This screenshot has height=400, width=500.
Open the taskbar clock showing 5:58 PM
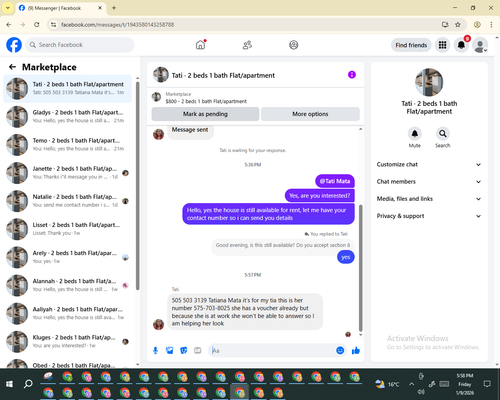click(465, 384)
